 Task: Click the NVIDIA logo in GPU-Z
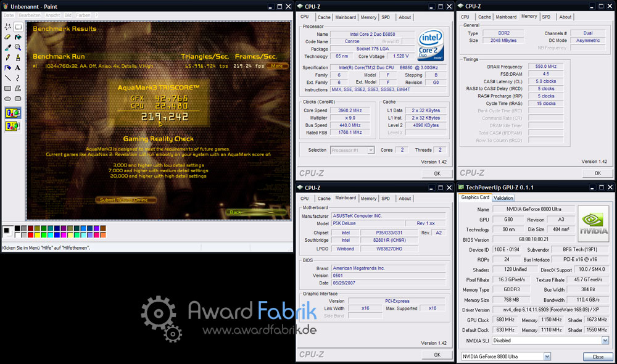coord(593,223)
